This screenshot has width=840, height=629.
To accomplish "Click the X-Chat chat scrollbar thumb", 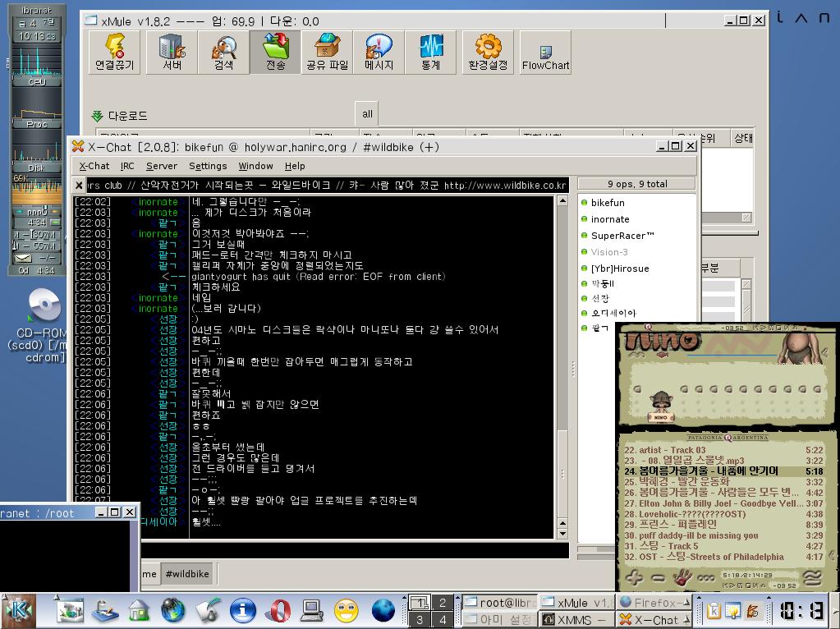I will click(x=562, y=472).
